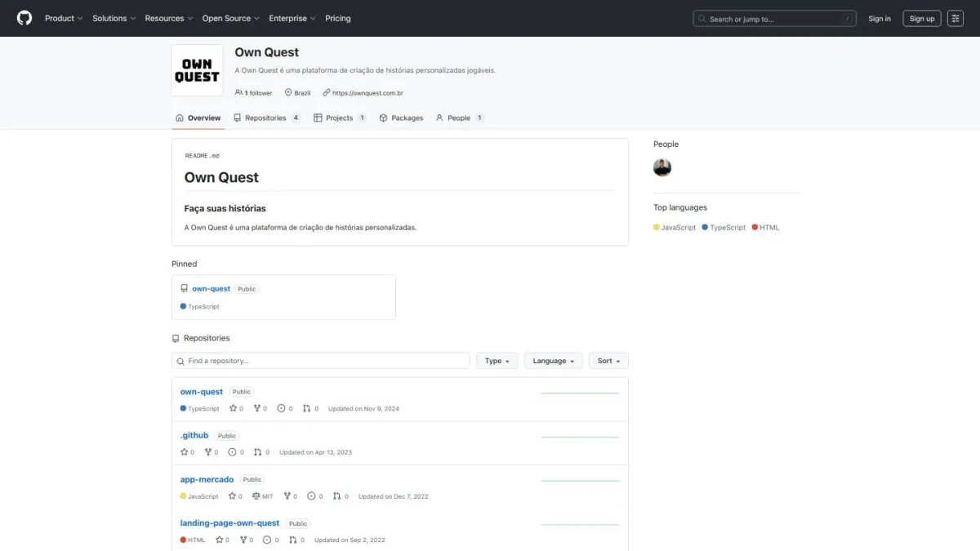
Task: Click the Brazil location text
Action: pyautogui.click(x=302, y=93)
